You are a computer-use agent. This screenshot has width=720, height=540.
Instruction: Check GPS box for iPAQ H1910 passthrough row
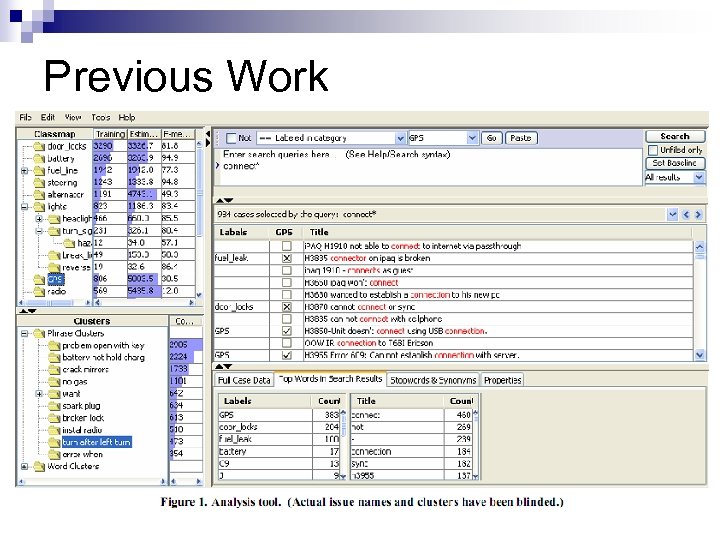(x=287, y=246)
